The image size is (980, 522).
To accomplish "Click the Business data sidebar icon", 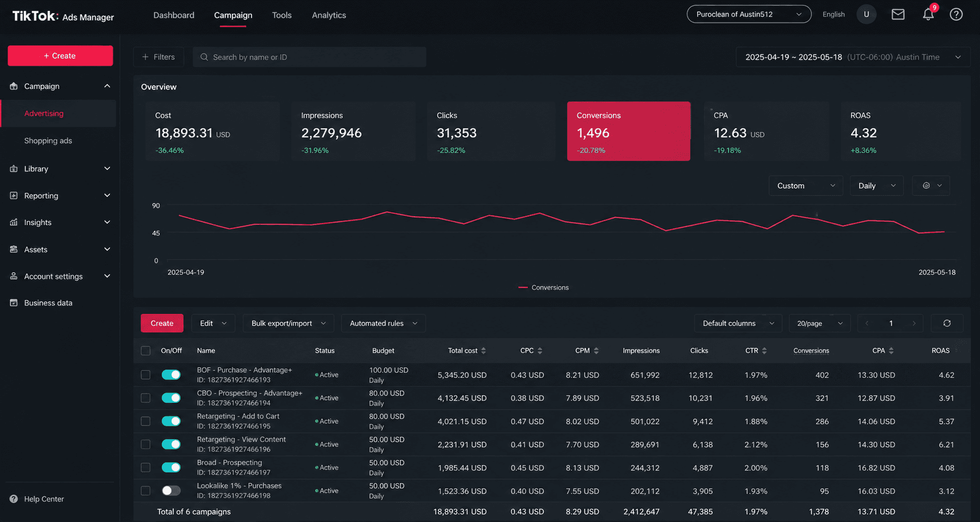I will [14, 303].
